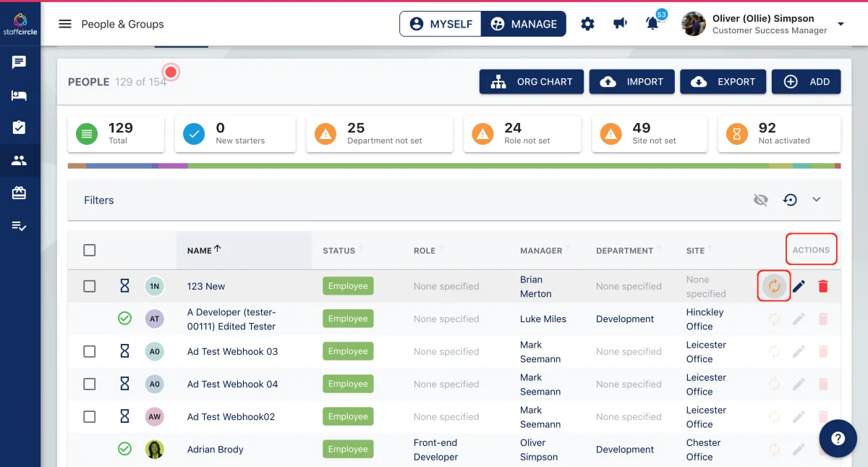Click Oliver Simpson's profile photo

[694, 24]
